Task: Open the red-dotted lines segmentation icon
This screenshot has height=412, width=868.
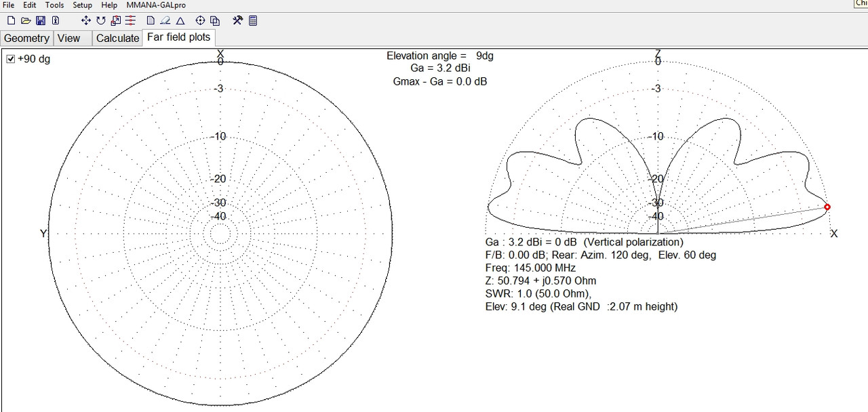Action: coord(130,21)
